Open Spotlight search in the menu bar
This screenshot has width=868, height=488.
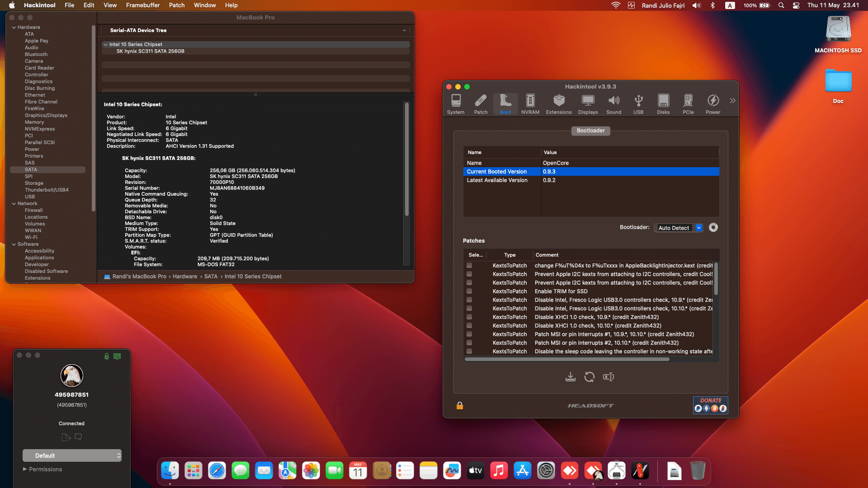click(781, 5)
